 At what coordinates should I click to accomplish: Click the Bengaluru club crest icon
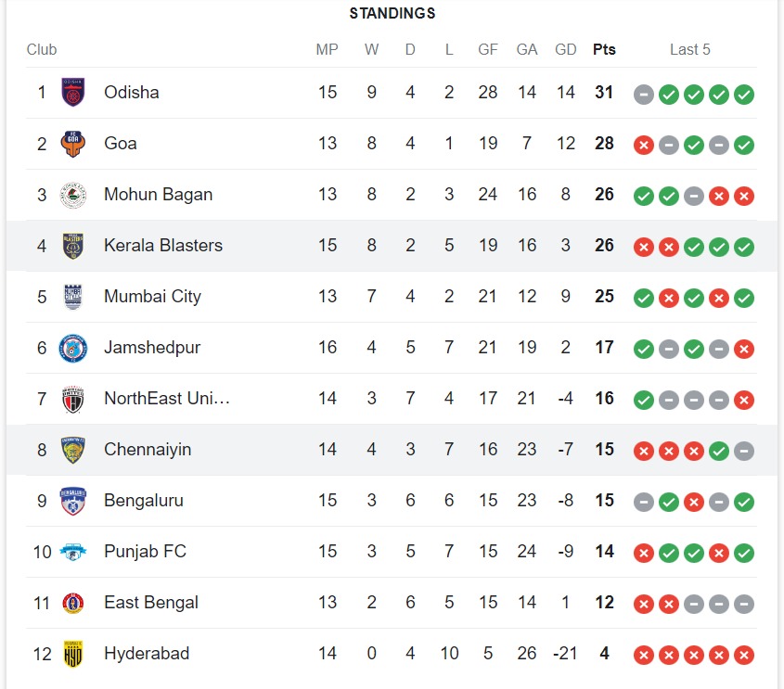click(72, 501)
